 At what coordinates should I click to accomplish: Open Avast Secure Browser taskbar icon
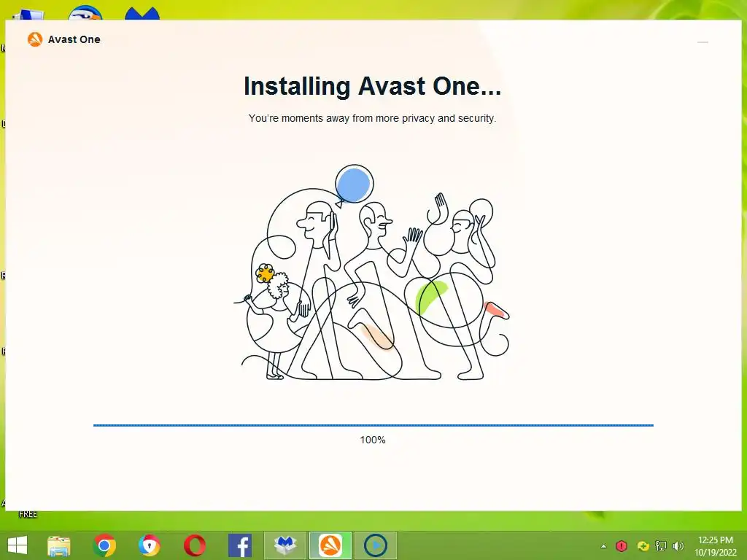pos(149,545)
